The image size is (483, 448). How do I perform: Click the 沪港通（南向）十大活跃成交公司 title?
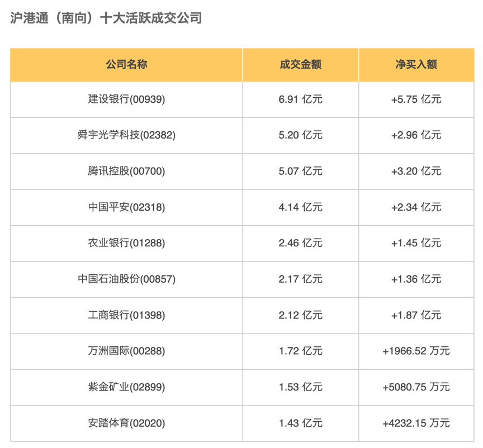coord(106,18)
